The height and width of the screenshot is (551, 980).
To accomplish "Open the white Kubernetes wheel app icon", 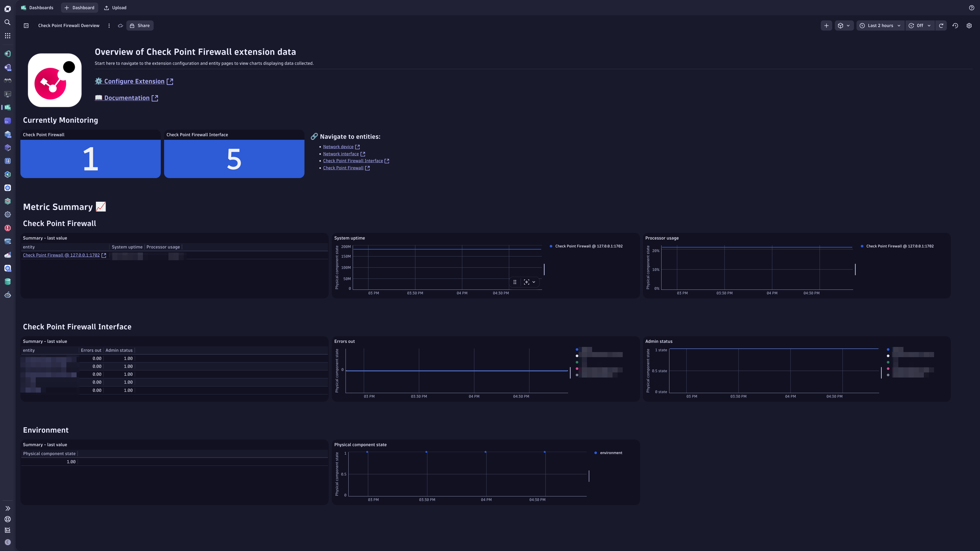I will click(x=8, y=188).
